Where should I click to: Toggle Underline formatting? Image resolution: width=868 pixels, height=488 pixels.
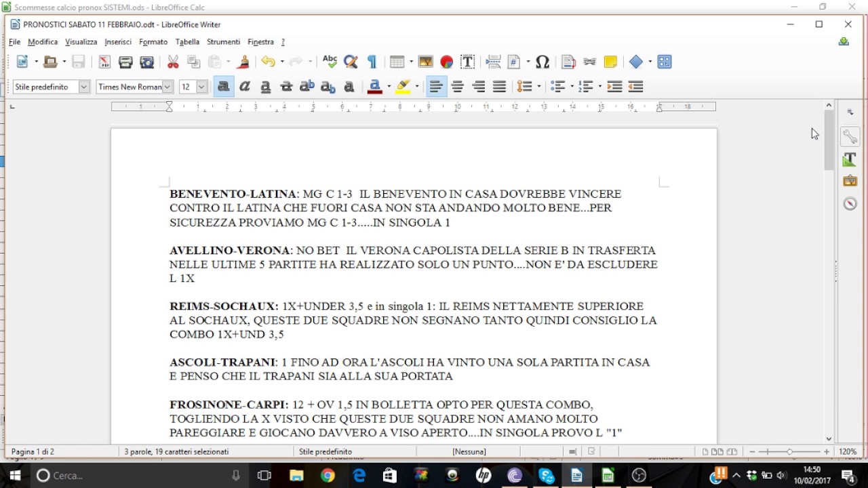point(266,87)
